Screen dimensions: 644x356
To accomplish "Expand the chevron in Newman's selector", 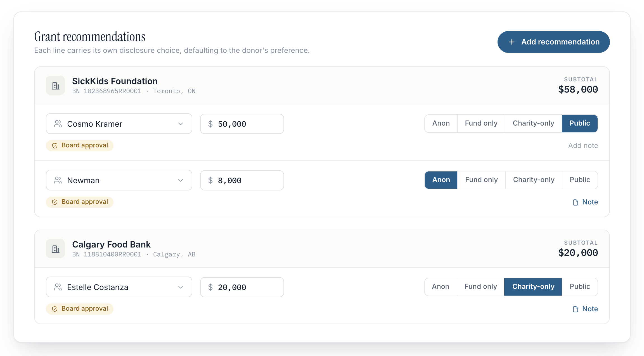I will pyautogui.click(x=181, y=180).
